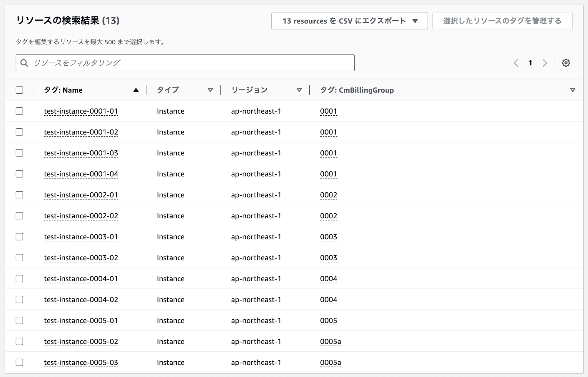
Task: Open table preferences gear icon
Action: click(566, 63)
